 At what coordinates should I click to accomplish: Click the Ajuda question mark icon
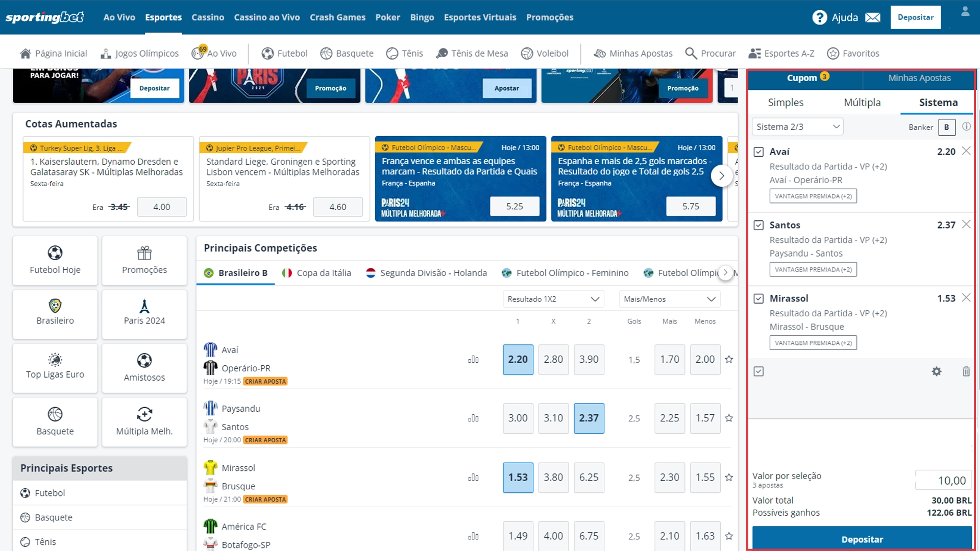coord(819,17)
